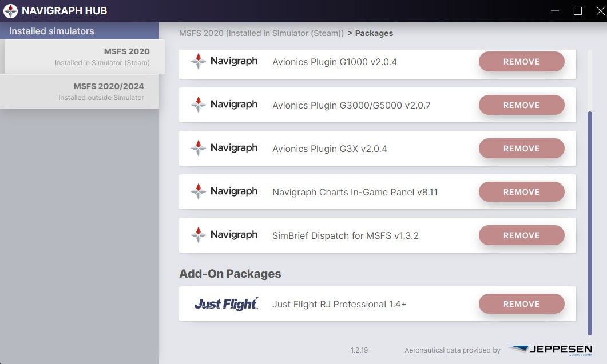This screenshot has height=364, width=607.
Task: Minimize the Navigraph Hub window
Action: coord(555,11)
